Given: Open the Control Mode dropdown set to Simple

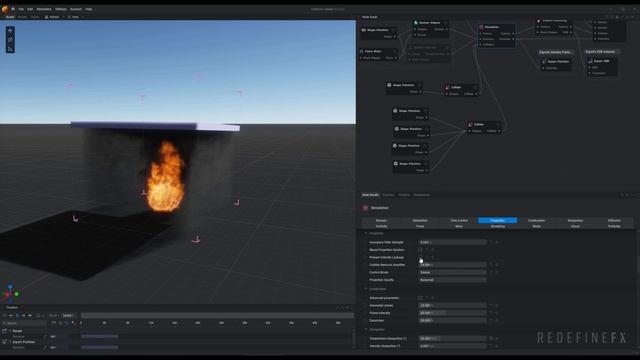Looking at the screenshot, I should [x=453, y=272].
